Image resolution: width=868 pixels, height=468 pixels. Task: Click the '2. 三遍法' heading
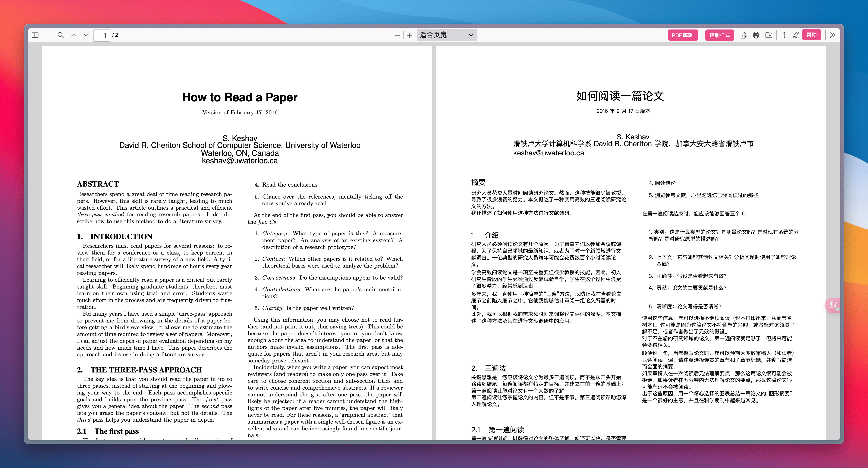click(x=489, y=368)
